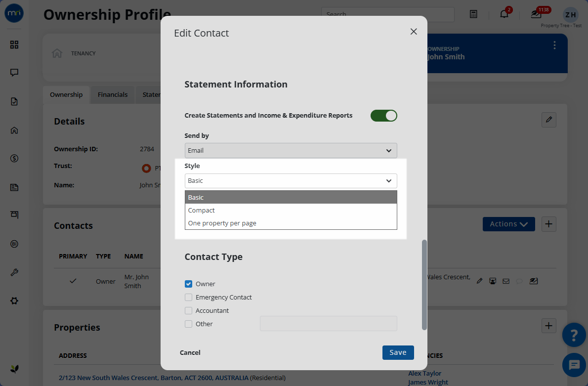Open the notifications bell icon
Screen dimensions: 588x386
[x=504, y=14]
